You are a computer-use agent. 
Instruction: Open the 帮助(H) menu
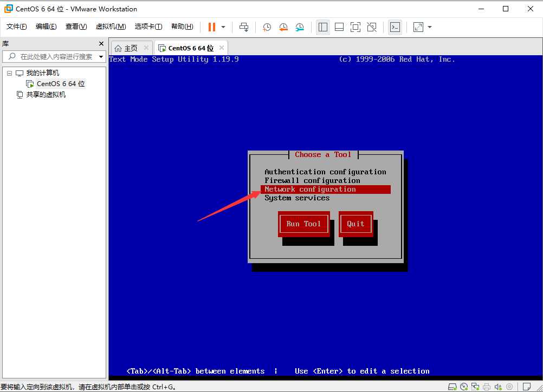[182, 27]
